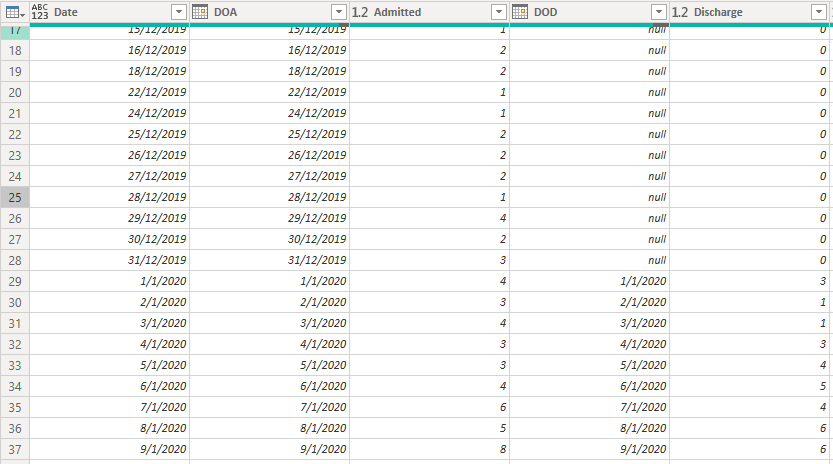Select row number 31
Screen dimensions: 833x464
[x=15, y=323]
